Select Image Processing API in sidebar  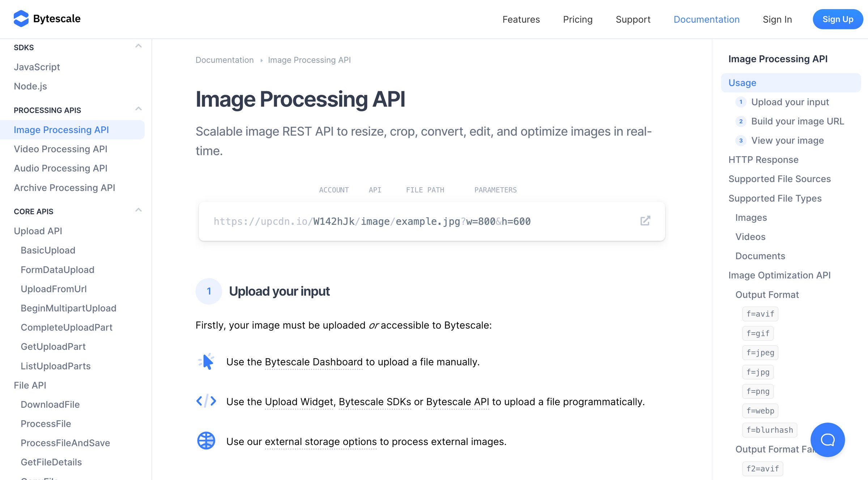pos(72,130)
